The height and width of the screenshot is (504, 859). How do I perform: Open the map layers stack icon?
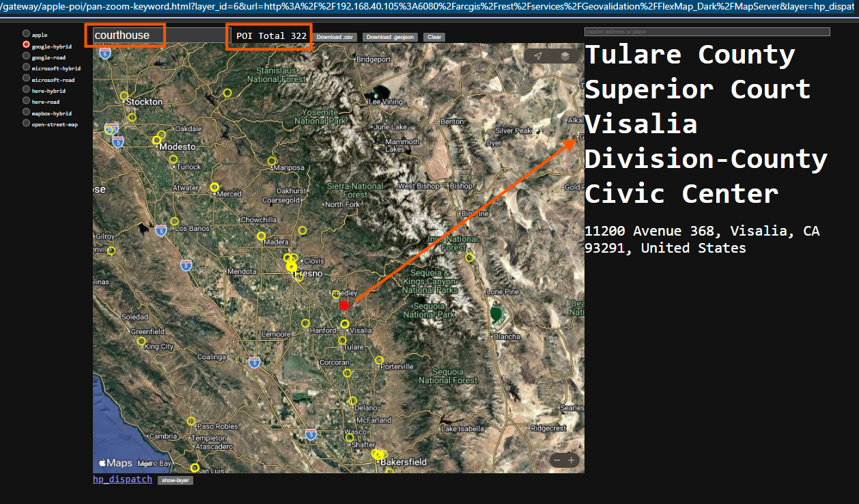coord(565,56)
